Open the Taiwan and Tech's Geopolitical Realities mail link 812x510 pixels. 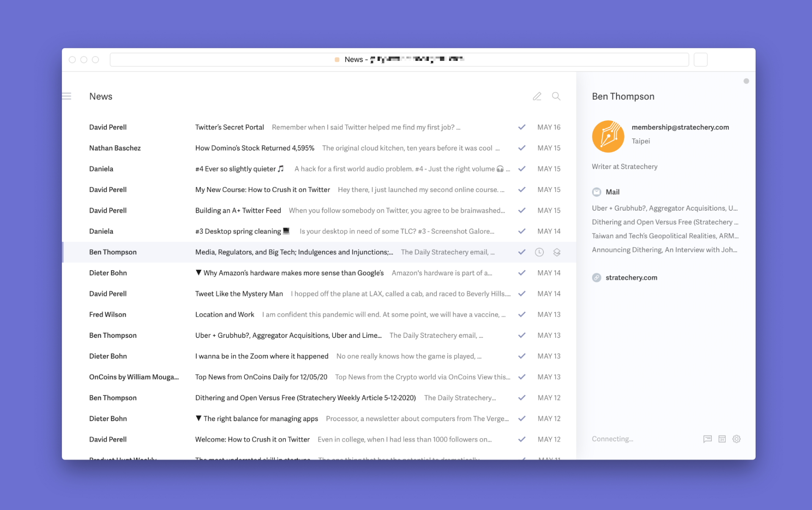click(665, 236)
